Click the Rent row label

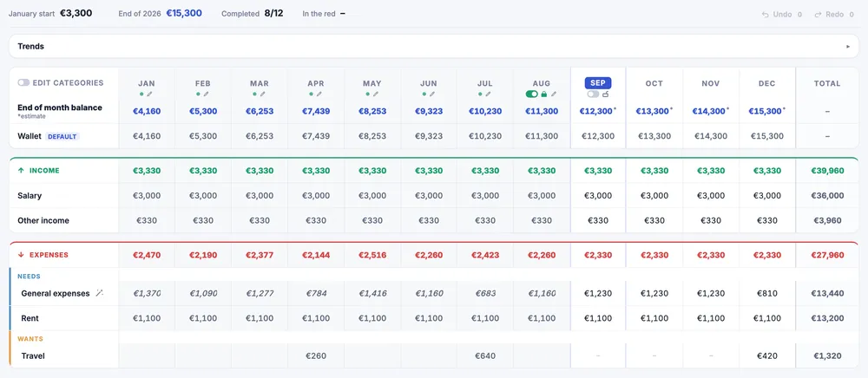(x=30, y=318)
